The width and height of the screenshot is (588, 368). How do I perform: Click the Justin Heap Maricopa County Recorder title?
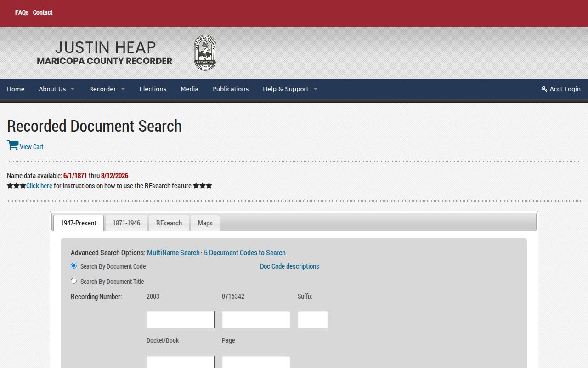click(105, 52)
